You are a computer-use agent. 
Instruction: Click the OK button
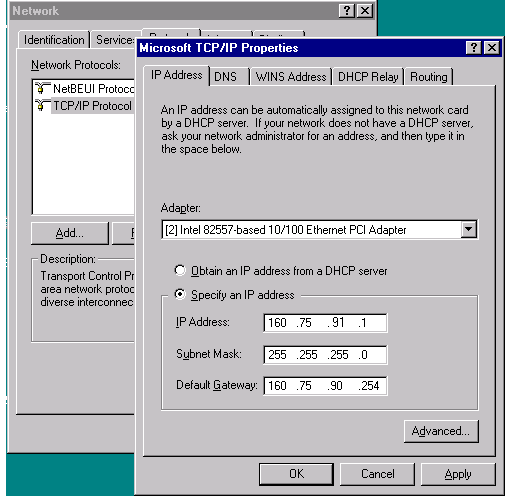pyautogui.click(x=296, y=474)
